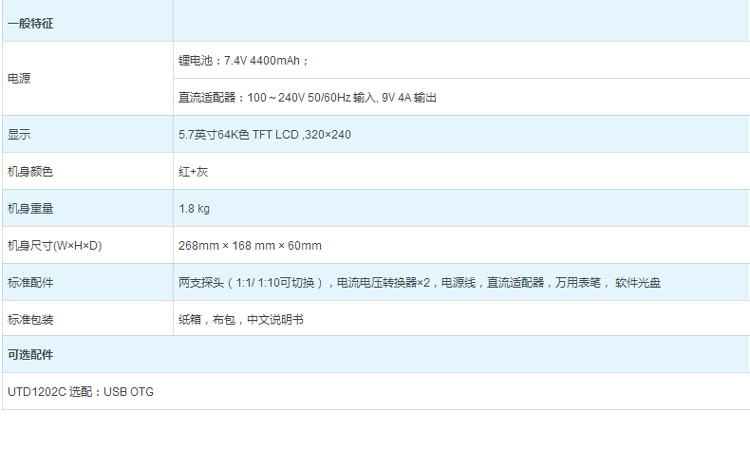This screenshot has width=750, height=468.
Task: Select the 1.8 kg weight value
Action: pyautogui.click(x=194, y=209)
